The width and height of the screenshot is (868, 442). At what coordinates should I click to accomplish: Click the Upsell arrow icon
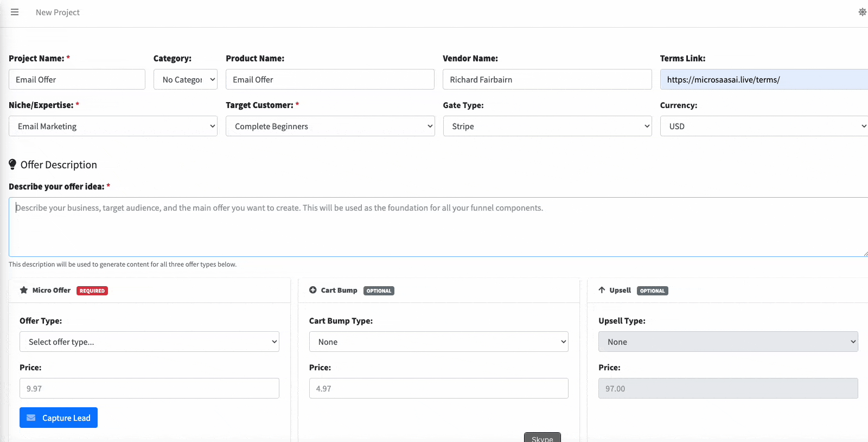(602, 291)
